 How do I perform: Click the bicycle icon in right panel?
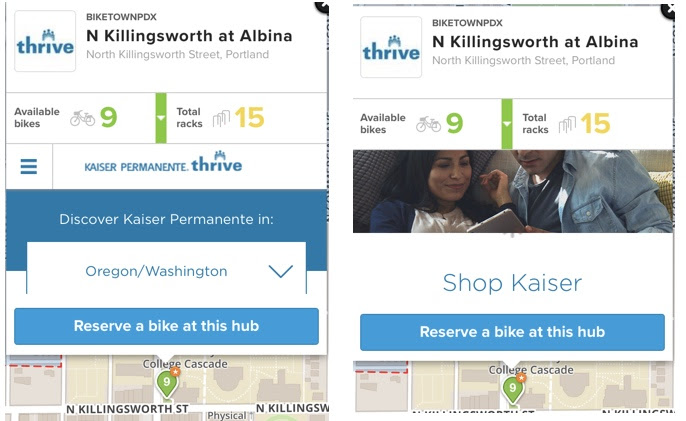pos(428,124)
